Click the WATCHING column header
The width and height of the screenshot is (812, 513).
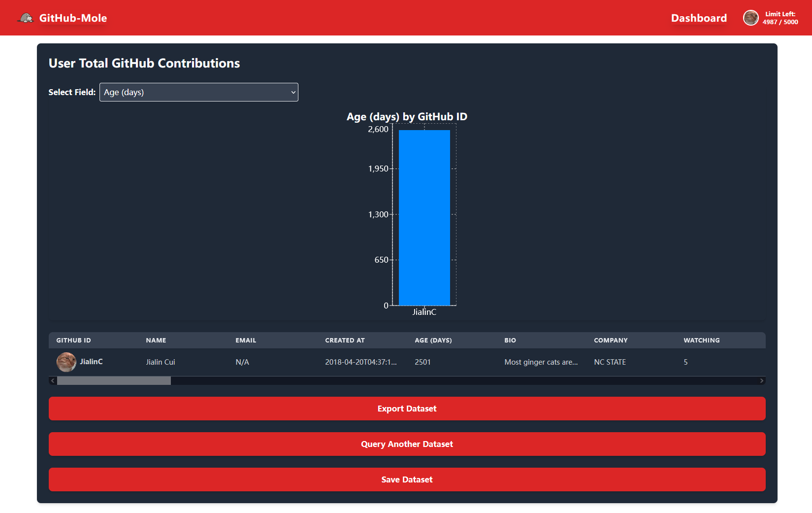[x=701, y=341]
